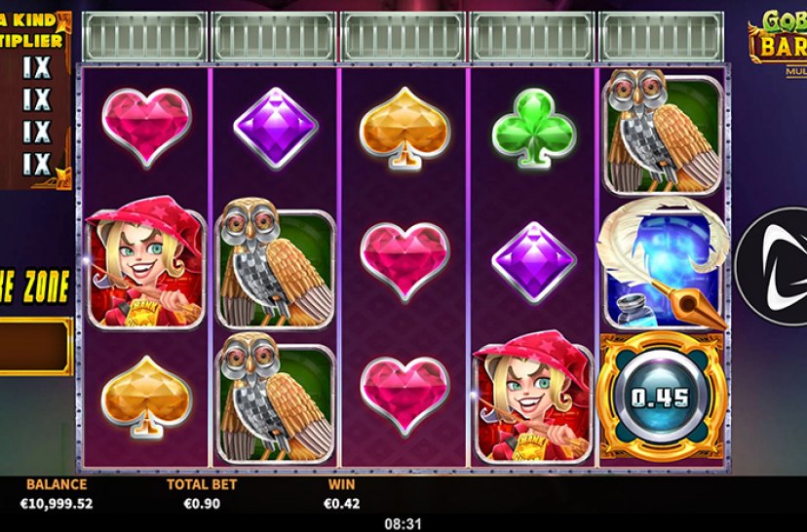Screen dimensions: 807x532
Task: Select the bottom heart in third reel
Action: [x=405, y=396]
